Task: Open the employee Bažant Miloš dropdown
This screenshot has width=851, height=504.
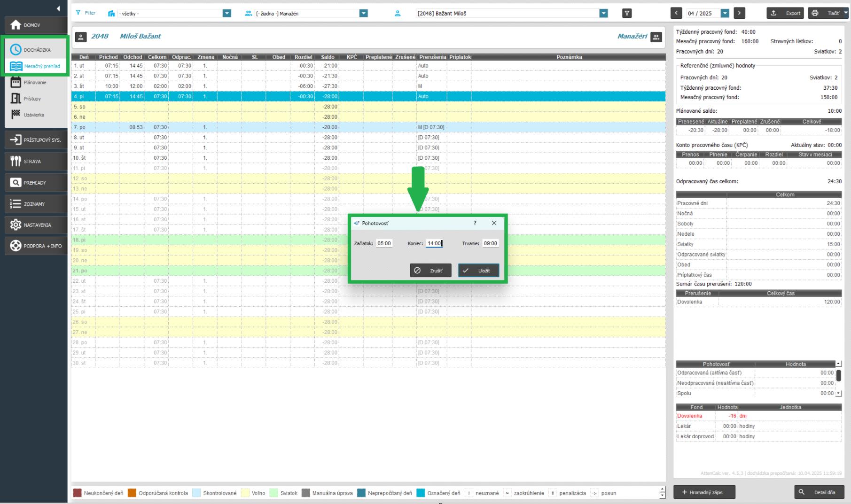Action: [603, 14]
